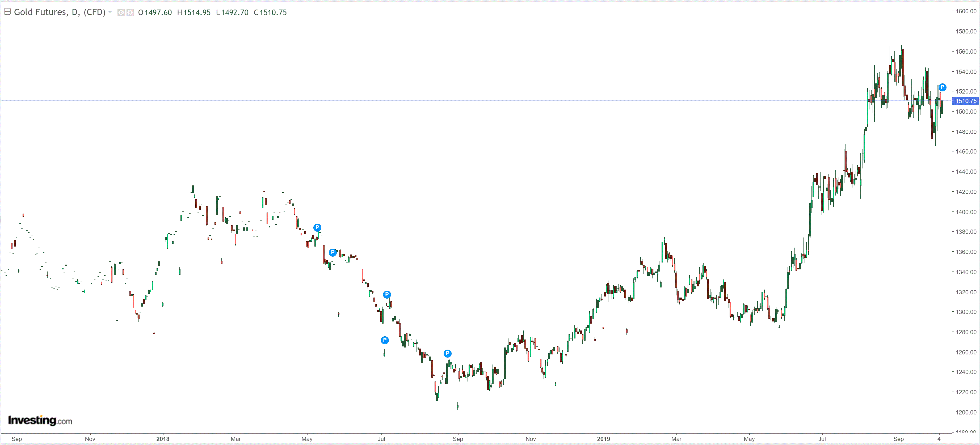Click the 1400.00 label on the price axis
Viewport: 980px width, 445px height.
(x=966, y=212)
